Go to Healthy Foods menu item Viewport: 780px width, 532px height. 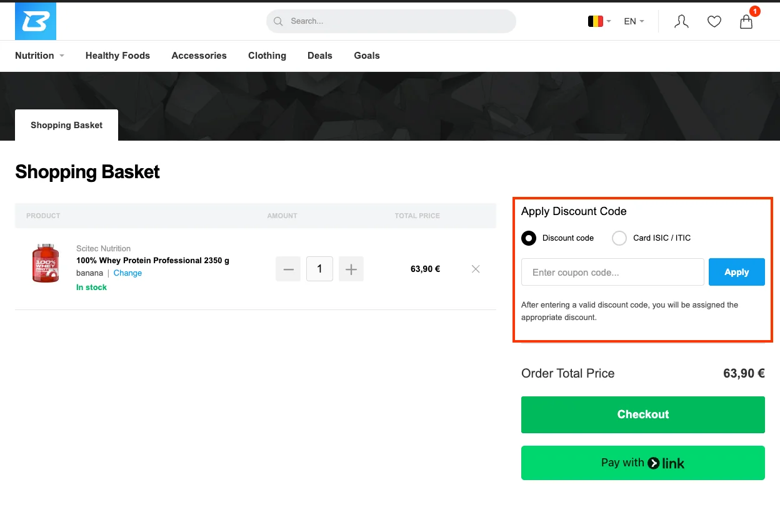[117, 56]
